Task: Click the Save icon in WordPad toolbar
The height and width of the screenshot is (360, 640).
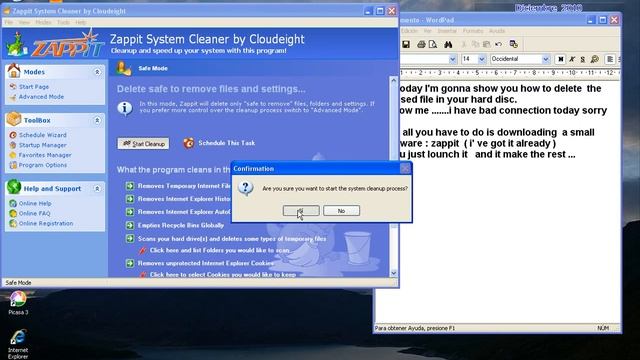Action: [406, 44]
